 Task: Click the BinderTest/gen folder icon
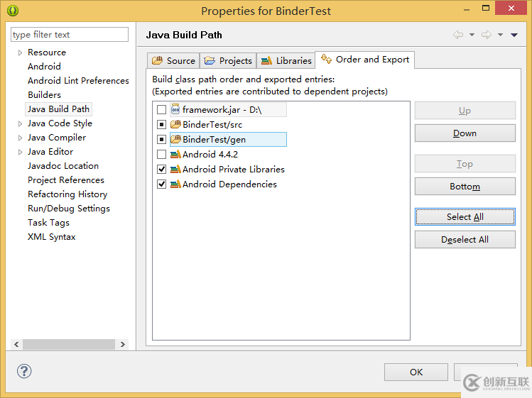[175, 139]
